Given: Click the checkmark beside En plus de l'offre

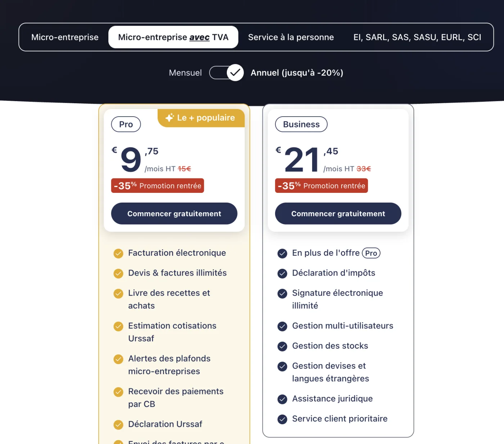Looking at the screenshot, I should 283,254.
